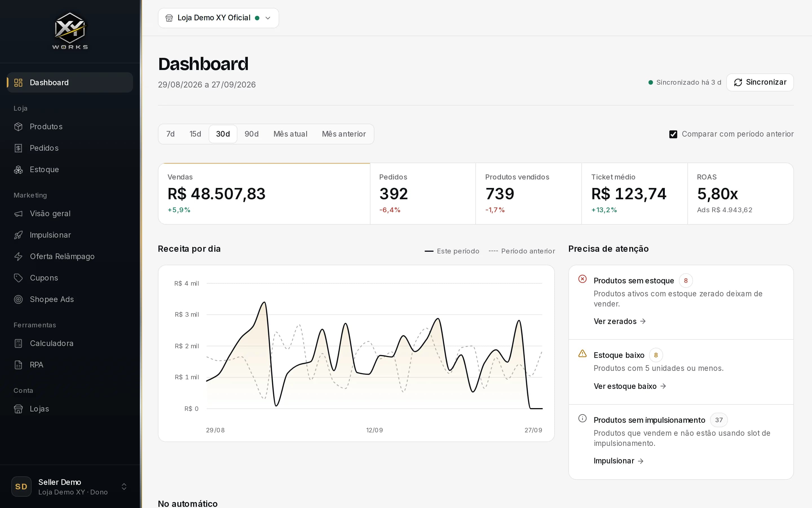Image resolution: width=812 pixels, height=508 pixels.
Task: Click the Shopee Ads target icon
Action: [18, 299]
